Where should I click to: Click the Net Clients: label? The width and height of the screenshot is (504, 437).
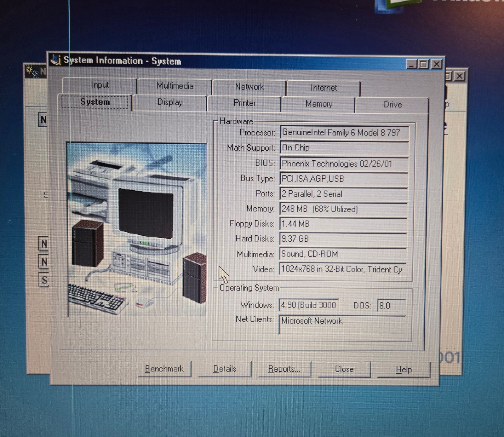point(255,319)
